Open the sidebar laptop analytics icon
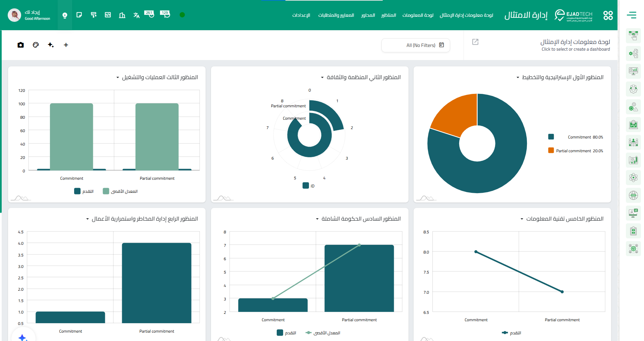 coord(633,124)
